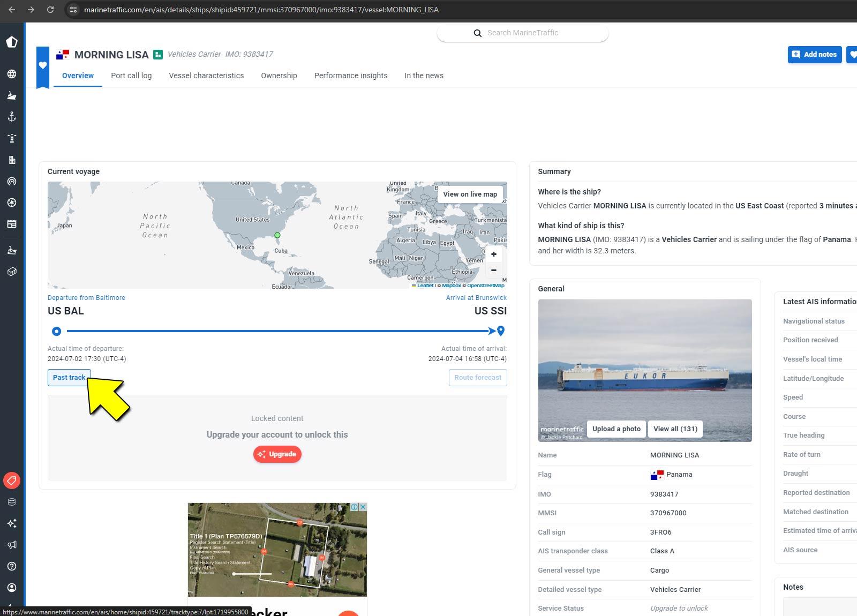Zoom out the voyage map with minus
The image size is (857, 616).
click(x=494, y=270)
